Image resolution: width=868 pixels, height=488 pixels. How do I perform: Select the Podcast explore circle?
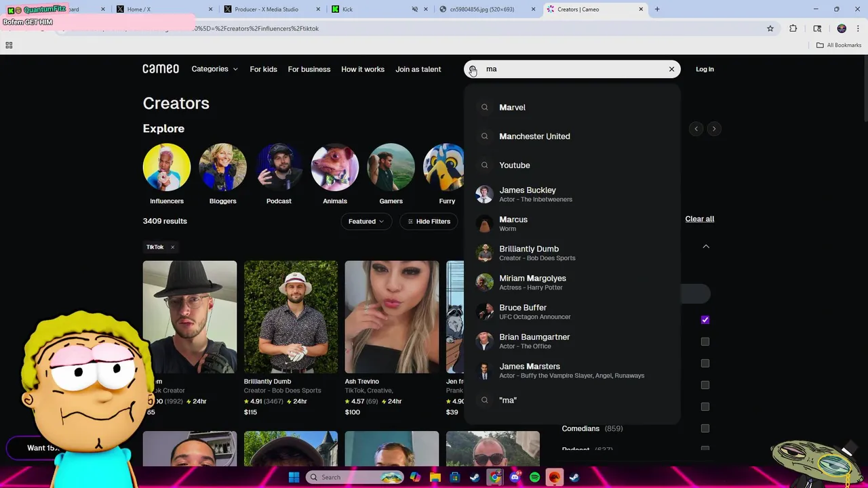(279, 167)
